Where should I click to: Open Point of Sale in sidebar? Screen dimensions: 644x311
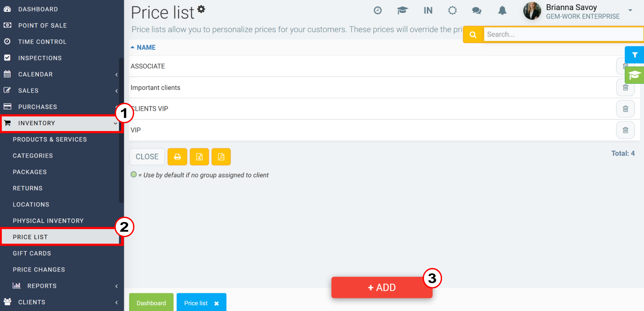[42, 26]
